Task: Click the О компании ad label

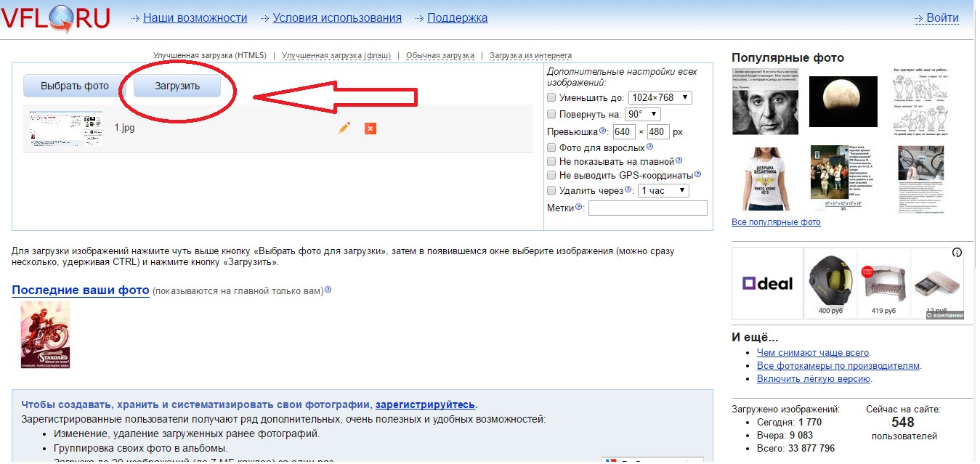Action: pos(945,314)
